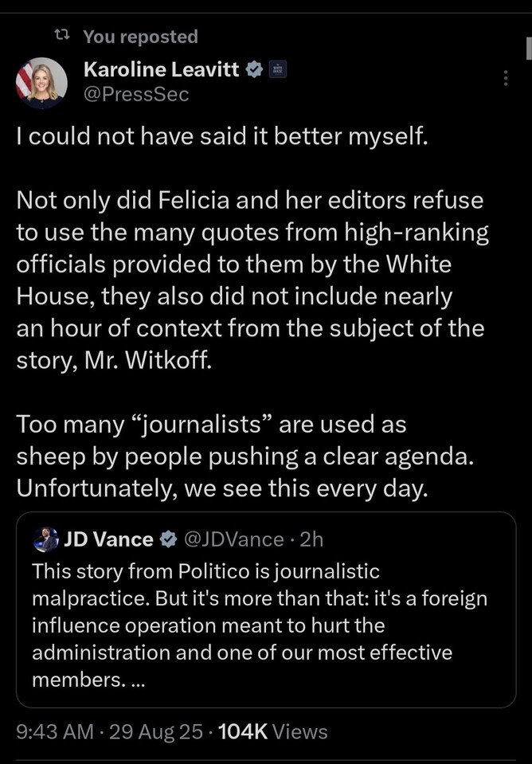Screen dimensions: 532x764
Task: Open Karoline Leavitt's profile avatar
Action: 41,83
